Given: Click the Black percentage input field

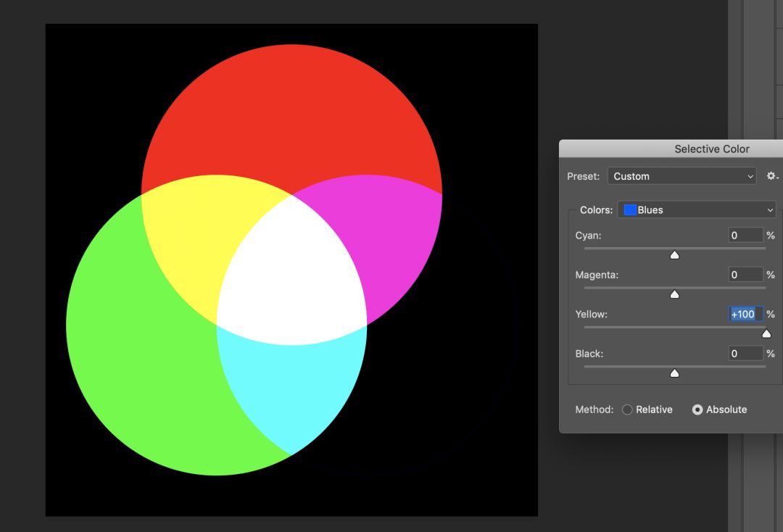Looking at the screenshot, I should coord(745,354).
